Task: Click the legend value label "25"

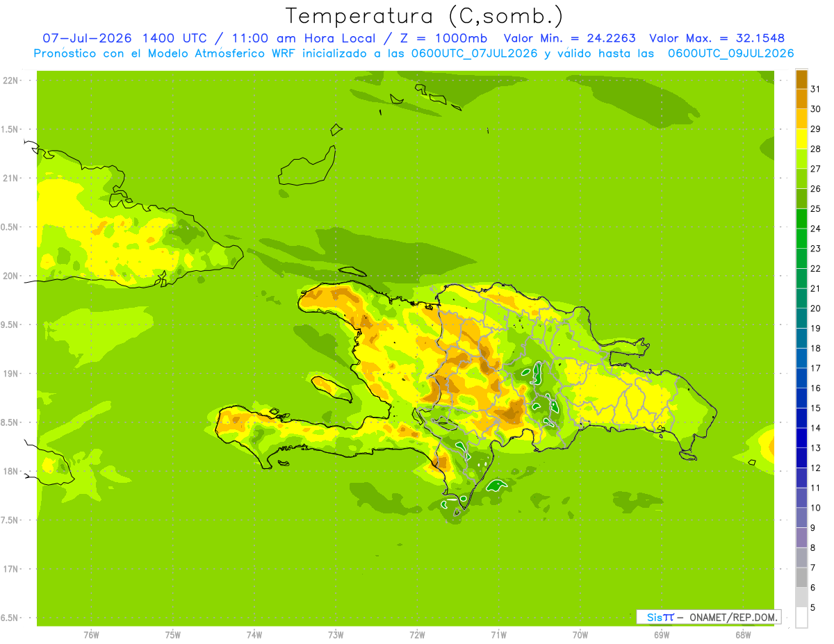Action: (816, 208)
